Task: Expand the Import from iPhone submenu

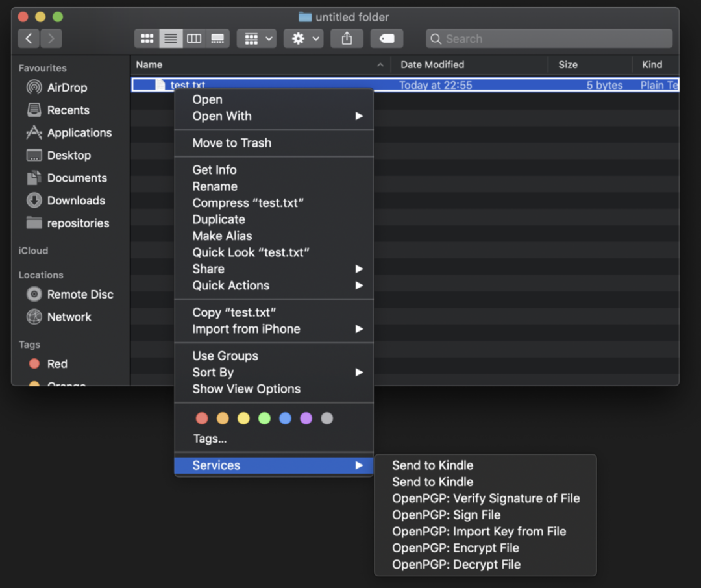Action: pos(274,328)
